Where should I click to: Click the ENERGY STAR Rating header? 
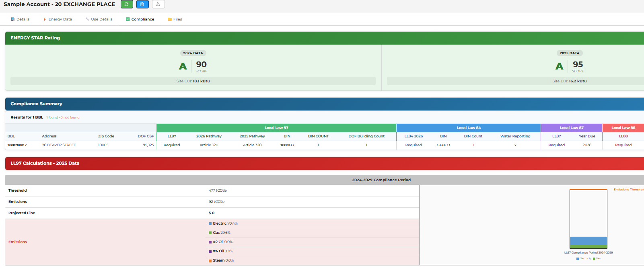[325, 38]
